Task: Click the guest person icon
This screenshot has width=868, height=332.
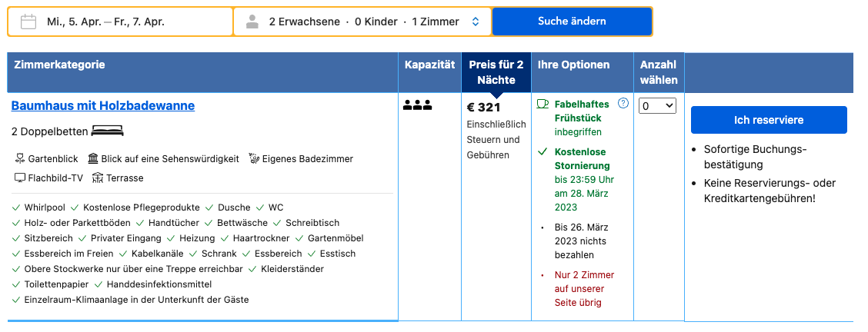Action: [x=252, y=22]
